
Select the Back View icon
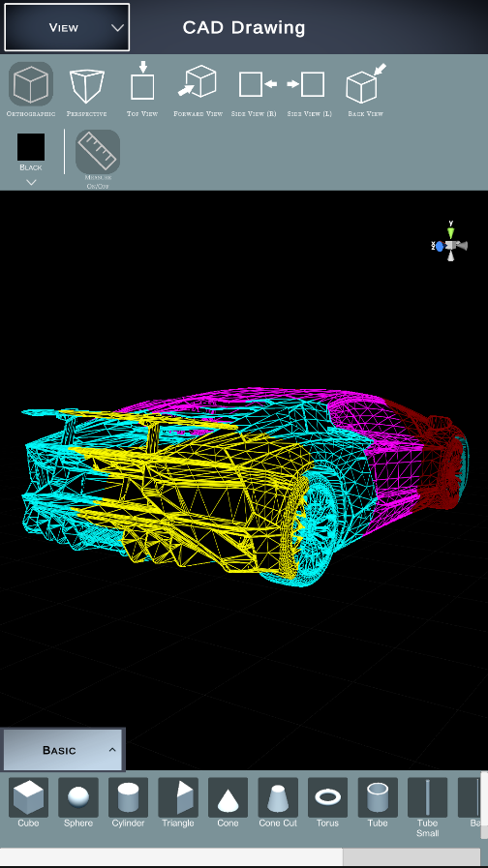pyautogui.click(x=366, y=83)
